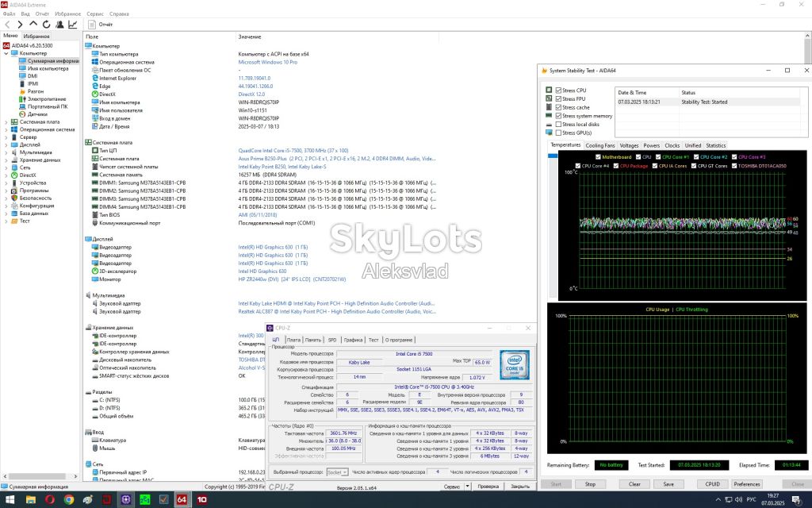Open the user icon in AIDA64 toolbar
812x508 pixels.
pyautogui.click(x=59, y=25)
